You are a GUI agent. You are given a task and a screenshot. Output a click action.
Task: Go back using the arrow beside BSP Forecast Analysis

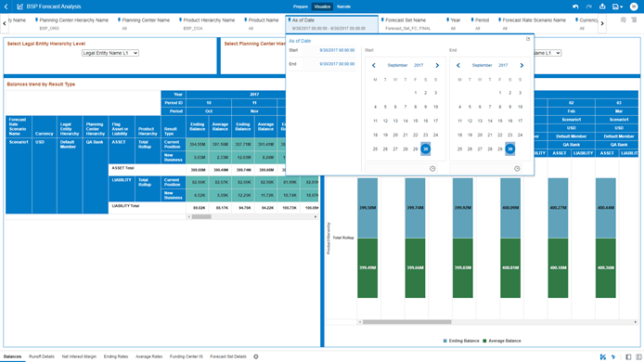pyautogui.click(x=6, y=6)
